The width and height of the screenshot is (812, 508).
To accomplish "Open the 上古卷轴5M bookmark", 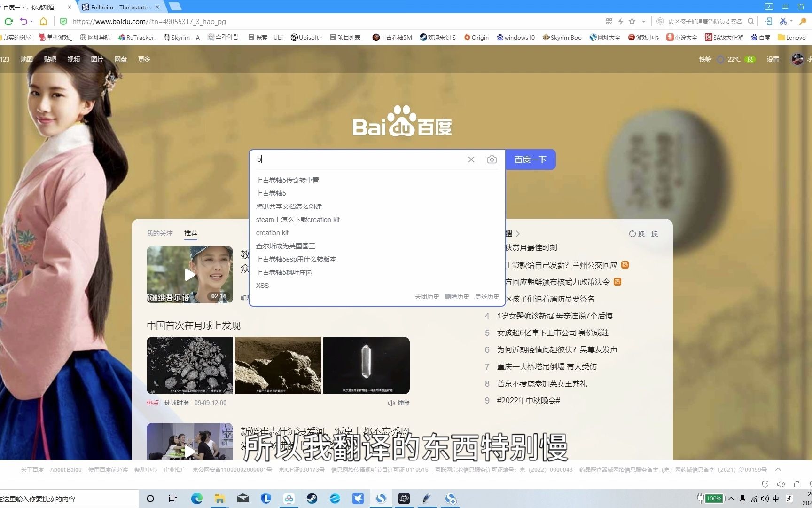I will (x=392, y=37).
